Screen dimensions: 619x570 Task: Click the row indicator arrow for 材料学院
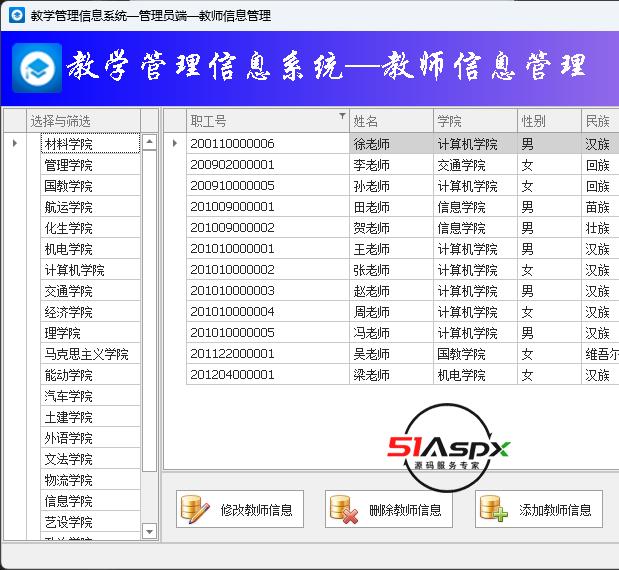coord(15,143)
